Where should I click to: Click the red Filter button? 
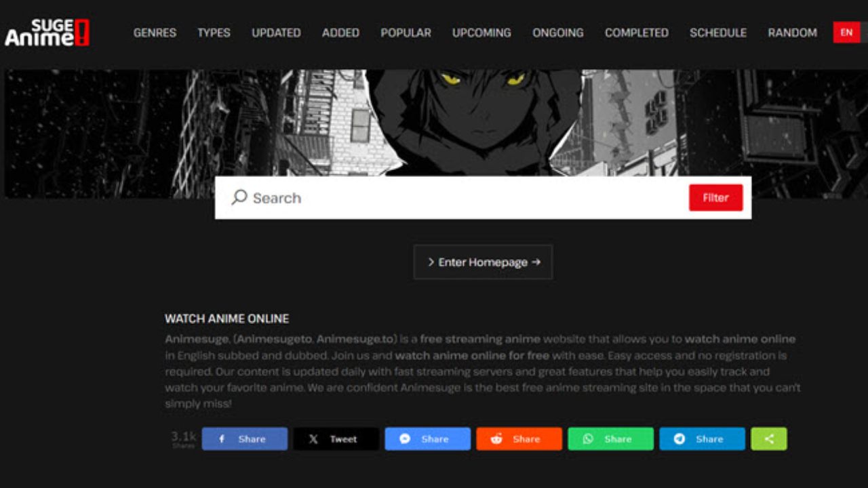pyautogui.click(x=716, y=198)
